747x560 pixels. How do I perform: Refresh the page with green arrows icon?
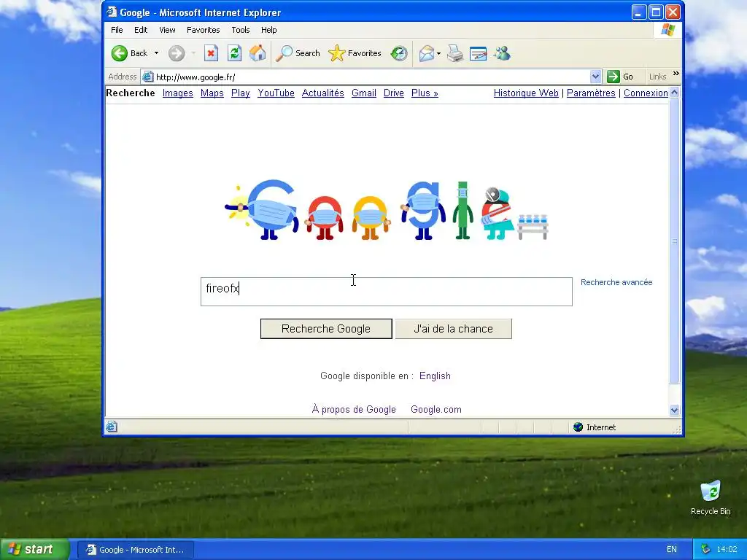click(x=234, y=53)
